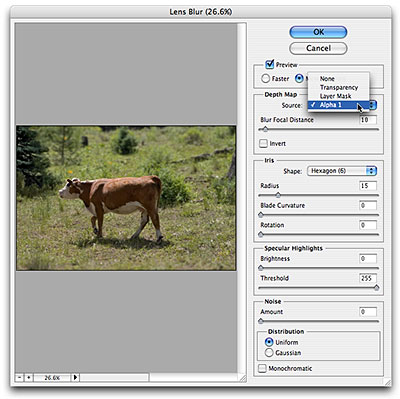Choose Alpha 1 from the Source menu
This screenshot has height=399, width=400.
point(338,105)
